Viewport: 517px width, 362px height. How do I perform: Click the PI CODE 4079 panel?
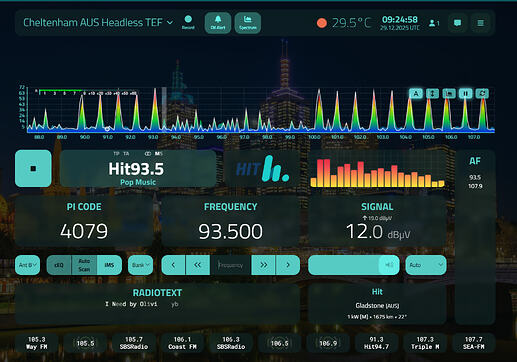click(84, 221)
